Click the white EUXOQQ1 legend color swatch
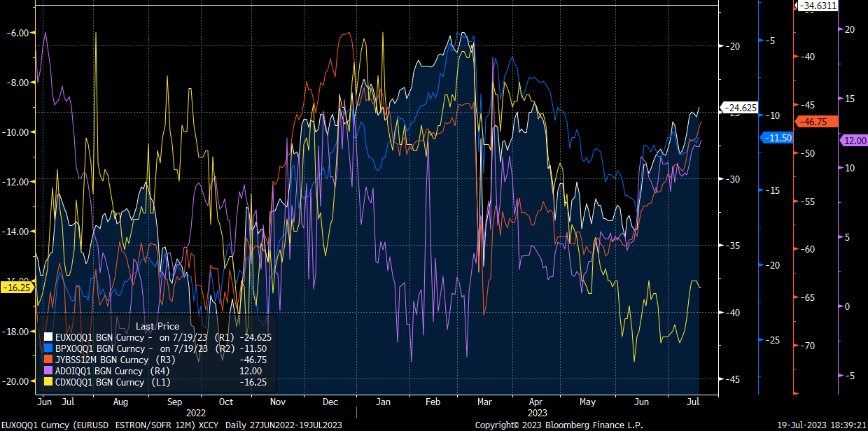The height and width of the screenshot is (431, 868). [48, 337]
